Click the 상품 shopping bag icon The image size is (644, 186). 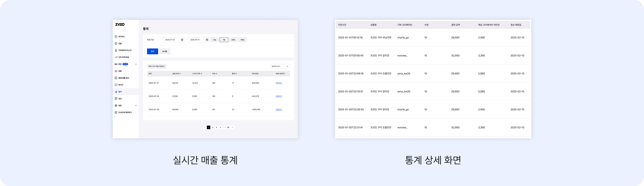click(x=116, y=44)
